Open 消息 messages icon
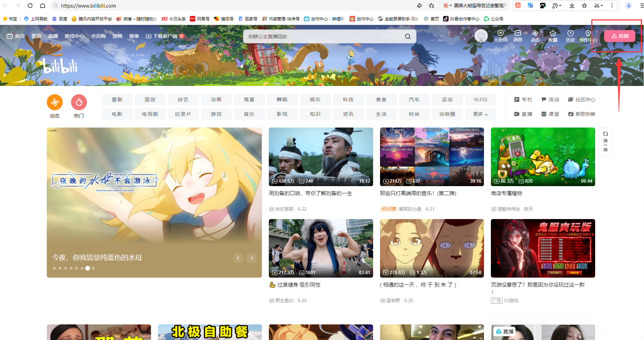 pyautogui.click(x=518, y=36)
